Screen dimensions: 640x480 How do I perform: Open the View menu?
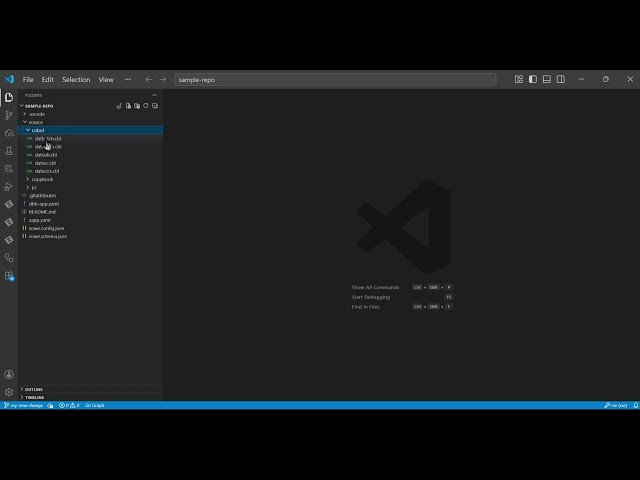tap(106, 80)
